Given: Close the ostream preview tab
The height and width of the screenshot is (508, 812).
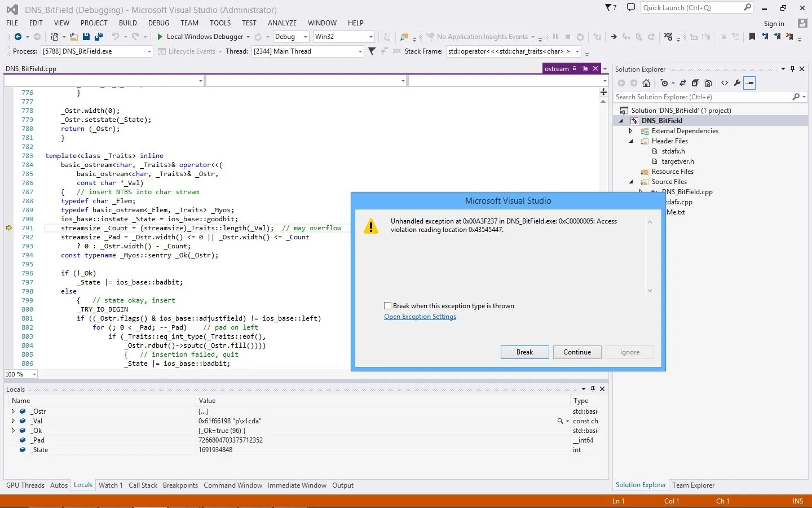Looking at the screenshot, I should point(595,68).
